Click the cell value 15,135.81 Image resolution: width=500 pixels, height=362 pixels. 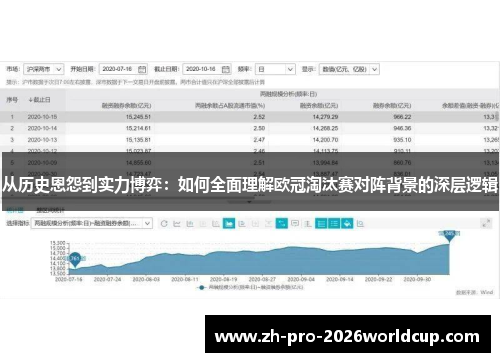point(138,140)
